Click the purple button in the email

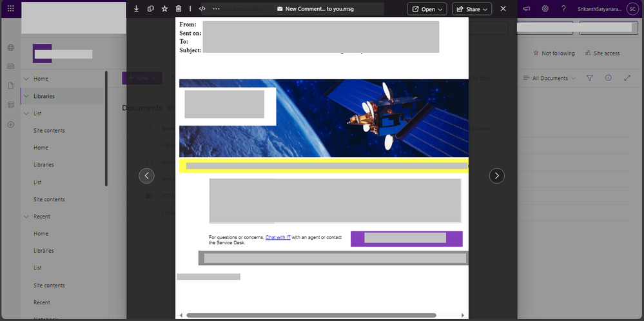[x=407, y=239]
